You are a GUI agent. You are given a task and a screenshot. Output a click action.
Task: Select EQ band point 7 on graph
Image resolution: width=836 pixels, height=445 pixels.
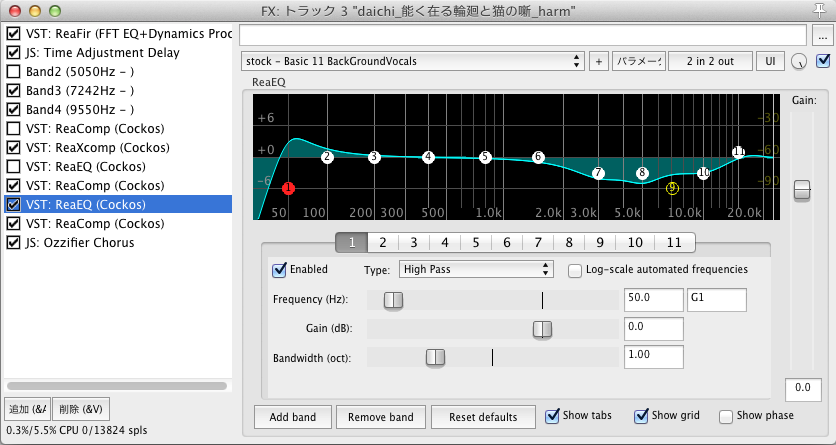tap(598, 173)
